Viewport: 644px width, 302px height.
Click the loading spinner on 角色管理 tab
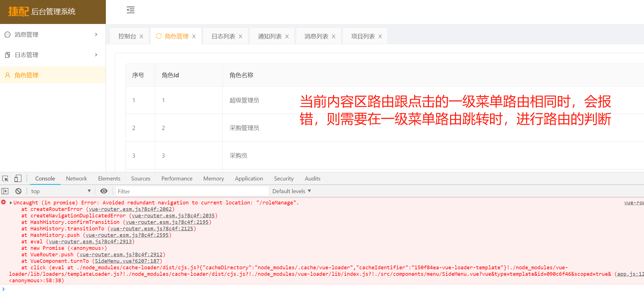click(x=159, y=36)
